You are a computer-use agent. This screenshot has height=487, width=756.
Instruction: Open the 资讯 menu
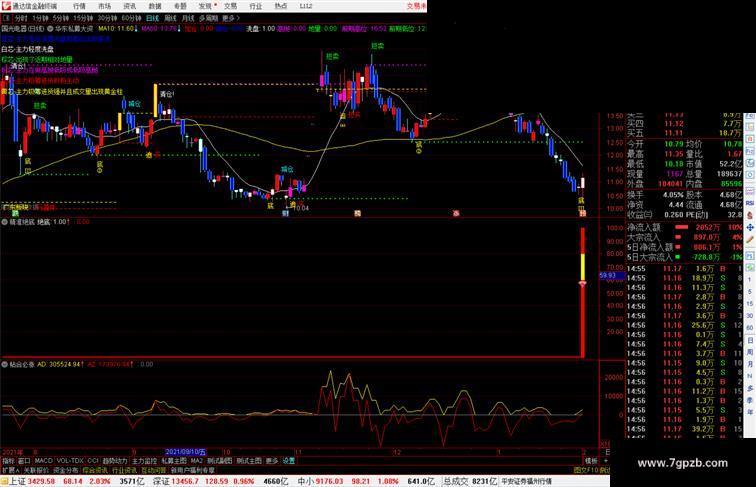129,6
